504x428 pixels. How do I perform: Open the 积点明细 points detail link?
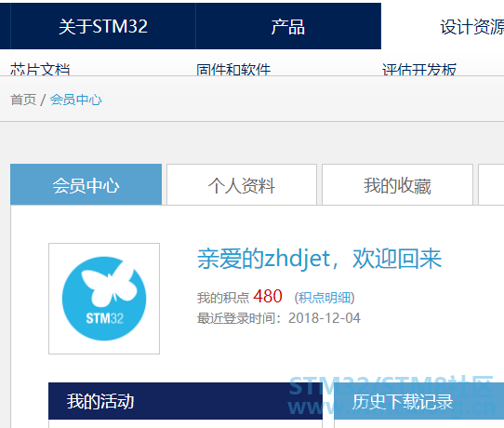(x=325, y=298)
